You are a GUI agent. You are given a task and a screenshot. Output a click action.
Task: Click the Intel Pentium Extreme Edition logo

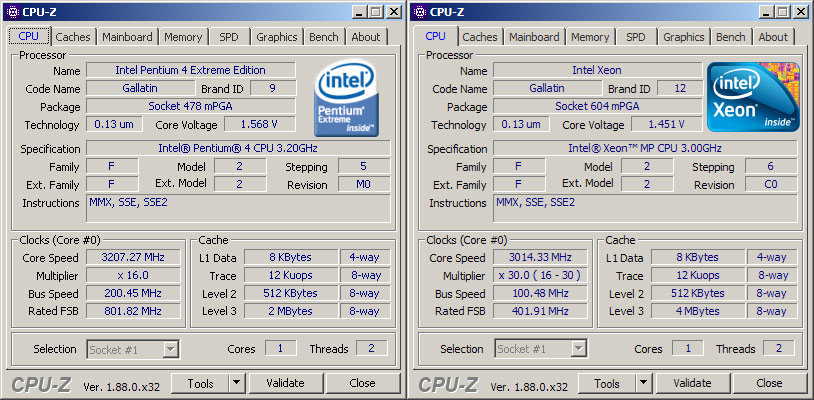[x=347, y=100]
